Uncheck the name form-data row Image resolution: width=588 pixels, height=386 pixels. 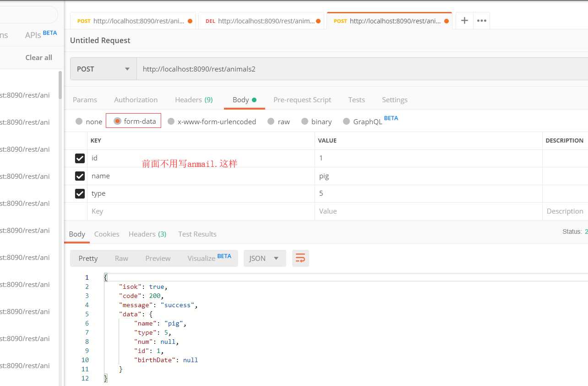80,176
